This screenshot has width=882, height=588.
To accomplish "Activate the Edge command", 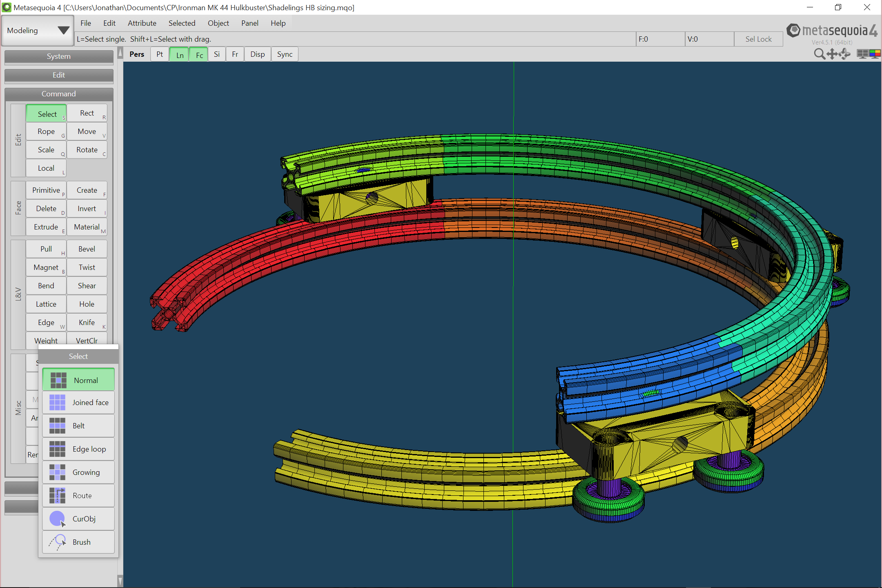I will click(46, 323).
